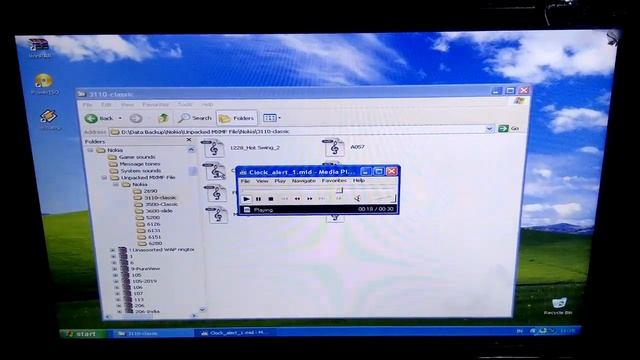Expand the Address bar dropdown arrow
This screenshot has height=360, width=640.
click(x=489, y=129)
